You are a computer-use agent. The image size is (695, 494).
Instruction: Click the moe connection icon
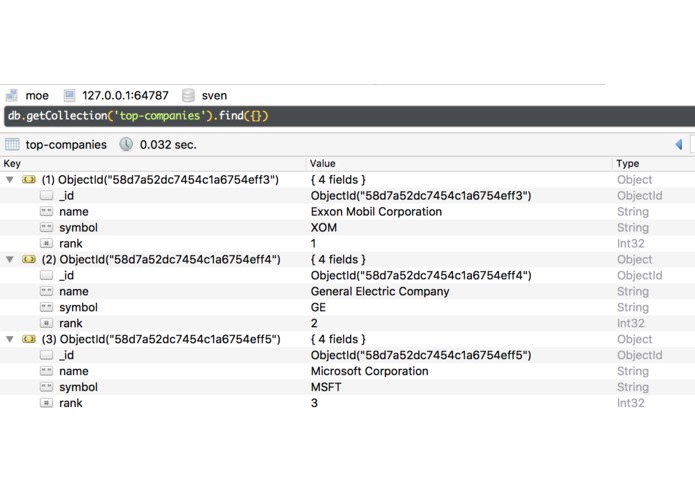[x=12, y=95]
